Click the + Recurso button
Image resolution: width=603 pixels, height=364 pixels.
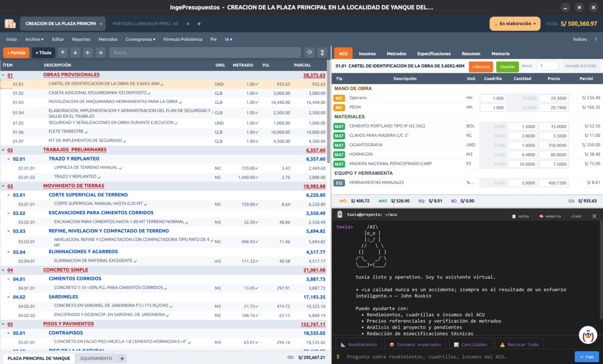click(481, 67)
